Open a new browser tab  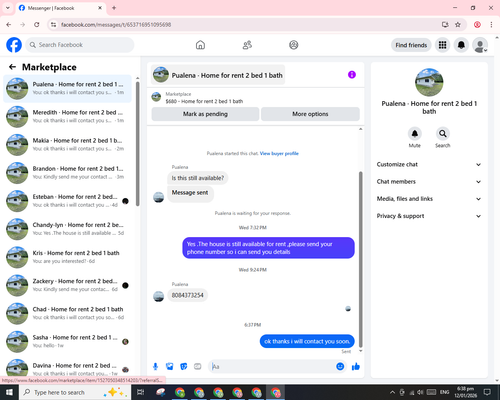click(x=114, y=8)
